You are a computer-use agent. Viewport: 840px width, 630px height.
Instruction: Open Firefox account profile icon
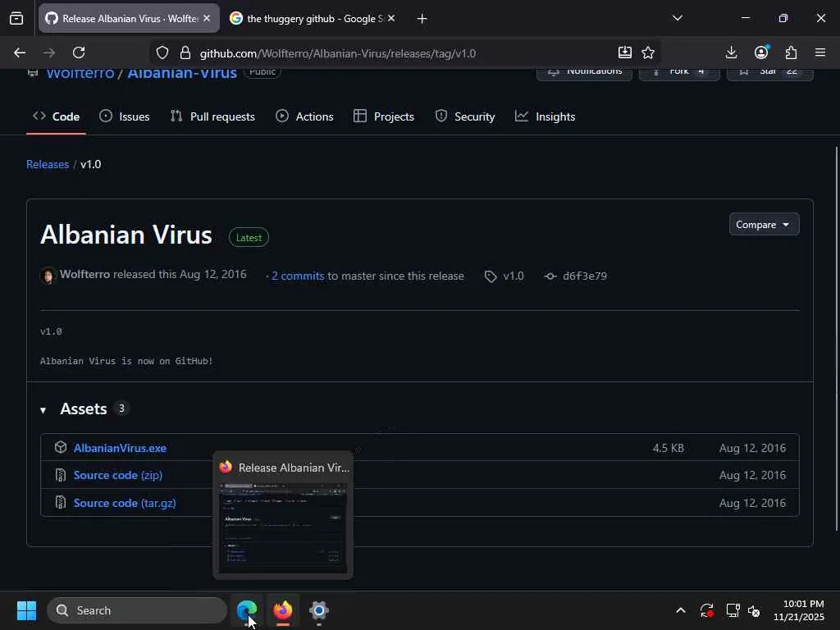[x=761, y=52]
